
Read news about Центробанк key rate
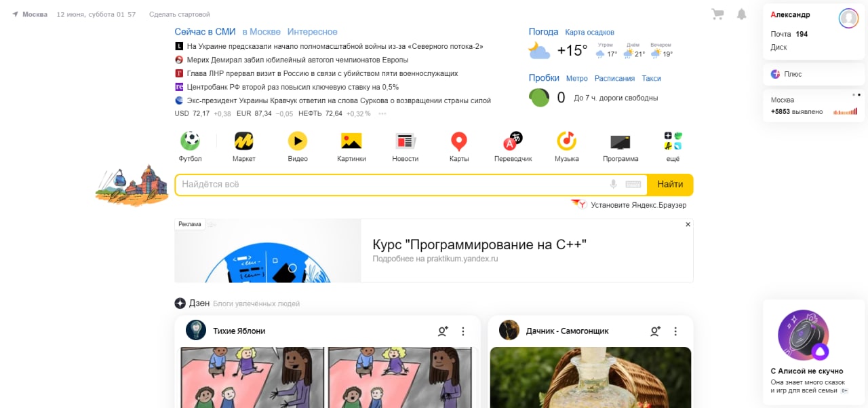coord(293,87)
